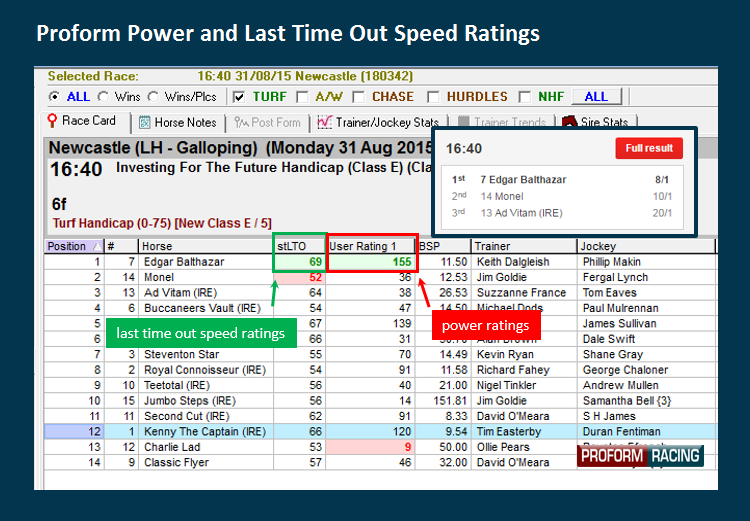Click the Full result button
The image size is (750, 521).
(x=649, y=148)
